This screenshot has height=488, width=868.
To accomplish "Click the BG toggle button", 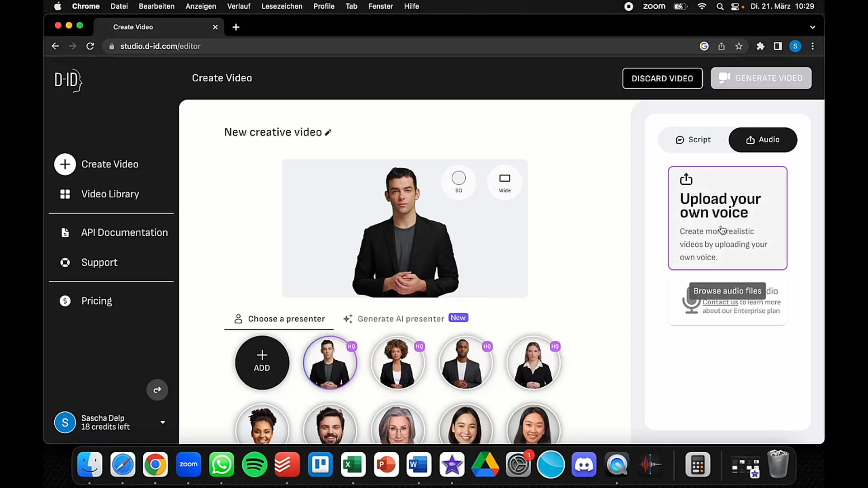I will [x=458, y=182].
